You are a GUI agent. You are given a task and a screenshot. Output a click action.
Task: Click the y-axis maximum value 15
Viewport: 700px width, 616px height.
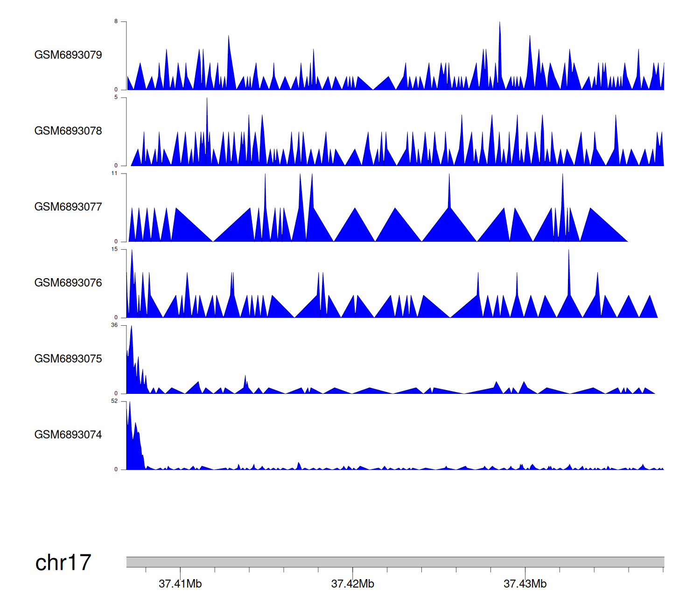click(114, 249)
